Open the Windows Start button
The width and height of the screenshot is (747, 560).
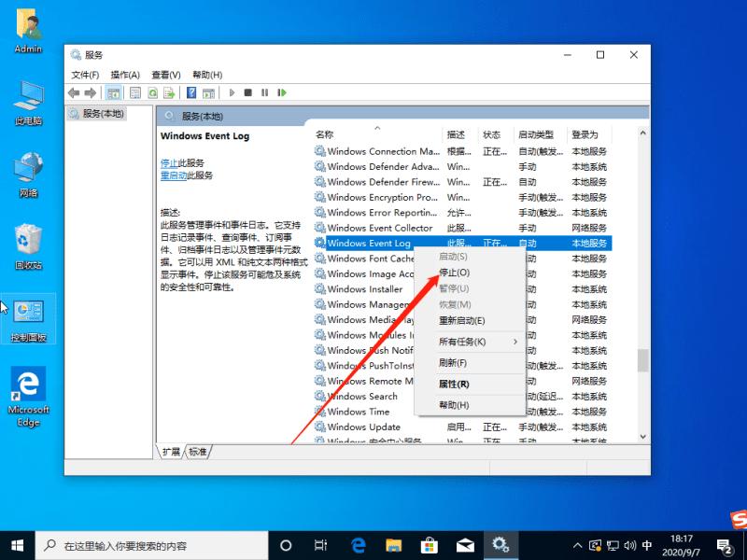pyautogui.click(x=17, y=545)
